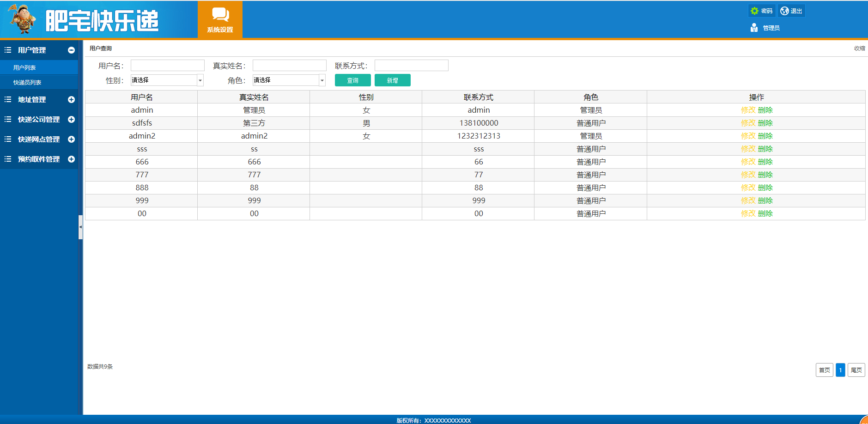Viewport: 868px width, 424px height.
Task: Click the 新增 button
Action: (392, 80)
